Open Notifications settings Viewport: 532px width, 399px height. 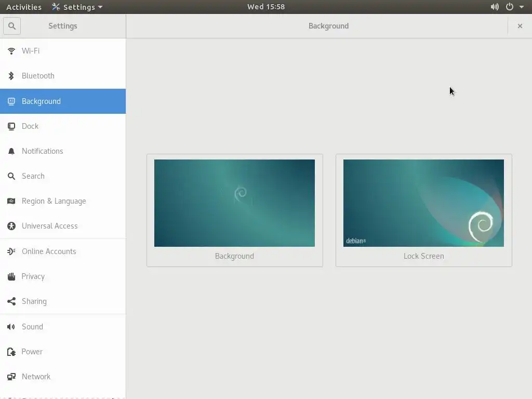63,151
